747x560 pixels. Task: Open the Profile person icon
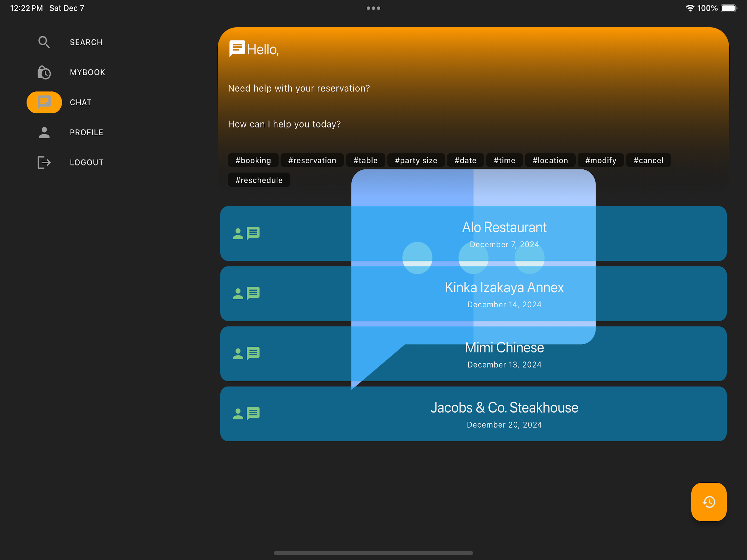click(x=44, y=132)
